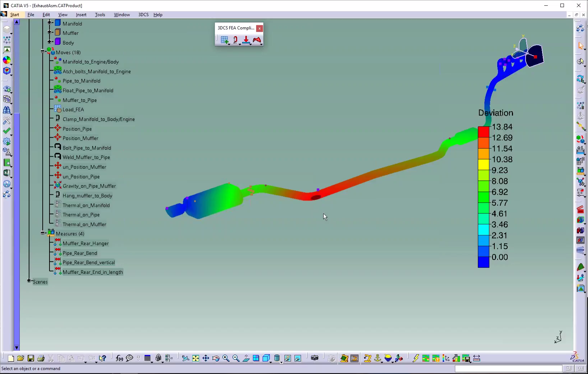This screenshot has height=374, width=588.
Task: Click the yellow 9.23 swatch in Deviation legend
Action: tap(484, 165)
